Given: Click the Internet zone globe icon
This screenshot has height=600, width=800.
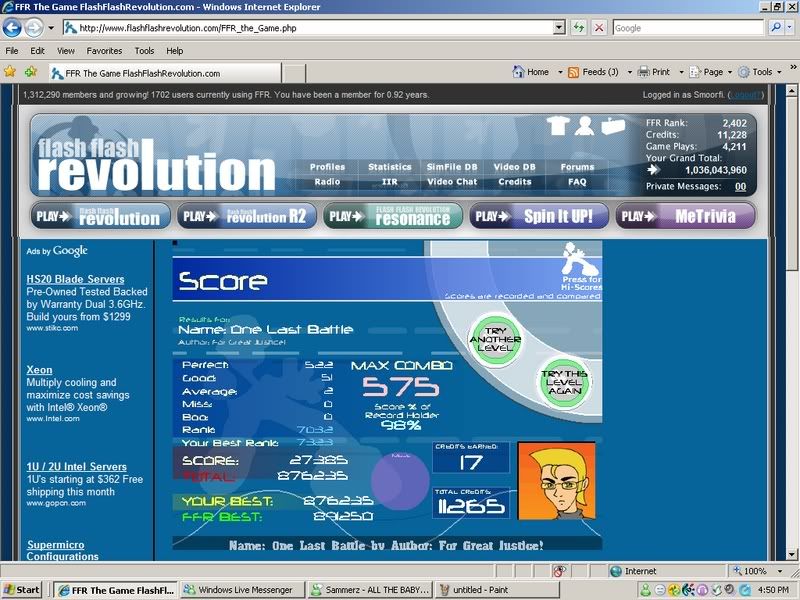Looking at the screenshot, I should [x=616, y=571].
